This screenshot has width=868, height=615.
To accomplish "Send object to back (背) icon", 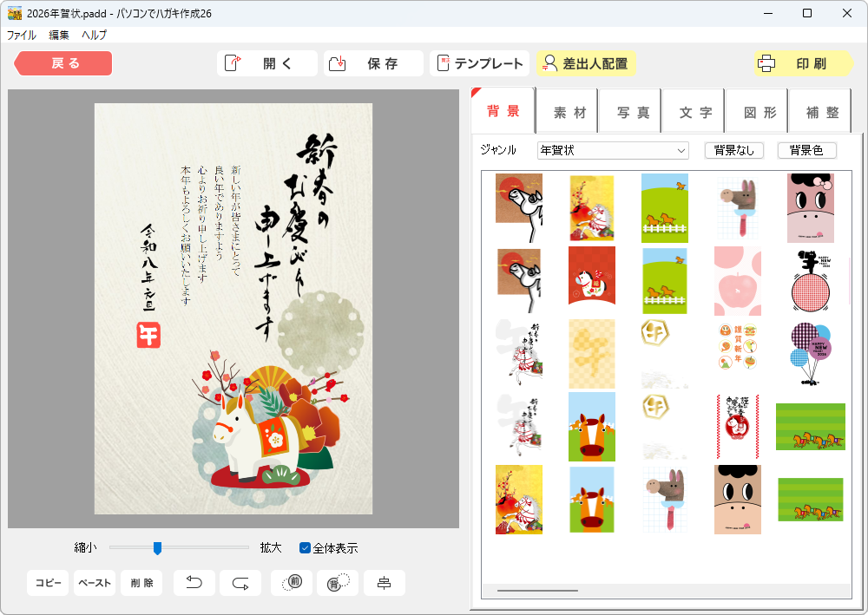I will (338, 583).
